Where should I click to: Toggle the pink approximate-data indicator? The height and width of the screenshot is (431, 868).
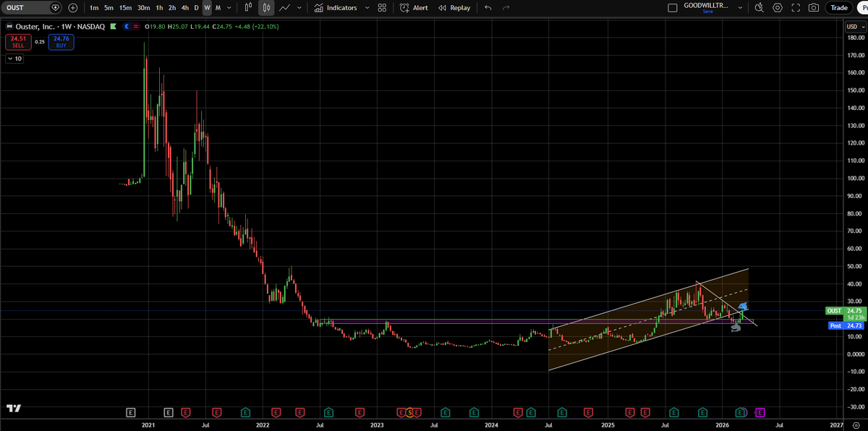tap(137, 27)
